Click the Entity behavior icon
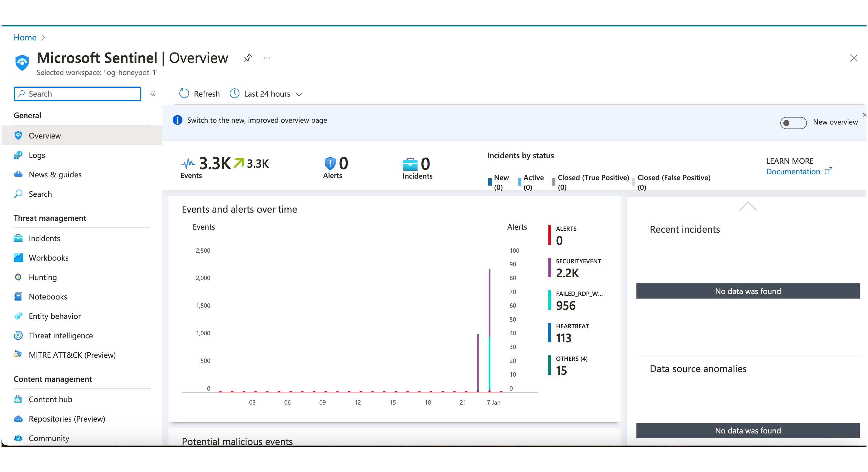This screenshot has height=472, width=868. tap(18, 316)
